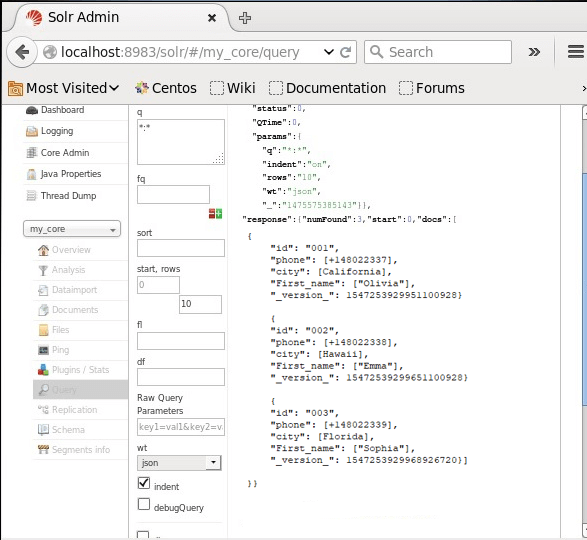
Task: Close the Solr Admin tab
Action: click(212, 18)
